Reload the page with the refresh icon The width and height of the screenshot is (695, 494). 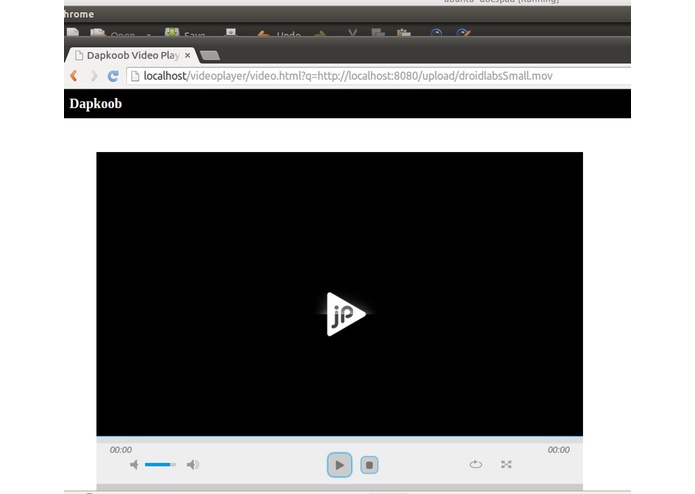[x=113, y=76]
